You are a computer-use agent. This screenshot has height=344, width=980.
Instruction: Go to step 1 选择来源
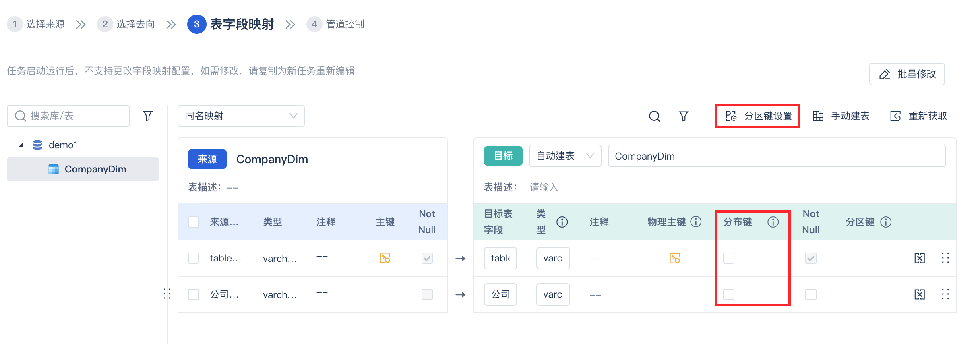coord(36,24)
